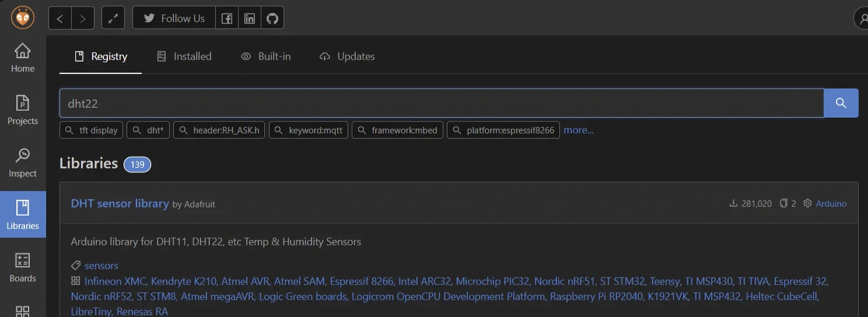Open the Atmel AVR platform link
The width and height of the screenshot is (868, 317).
tap(245, 281)
